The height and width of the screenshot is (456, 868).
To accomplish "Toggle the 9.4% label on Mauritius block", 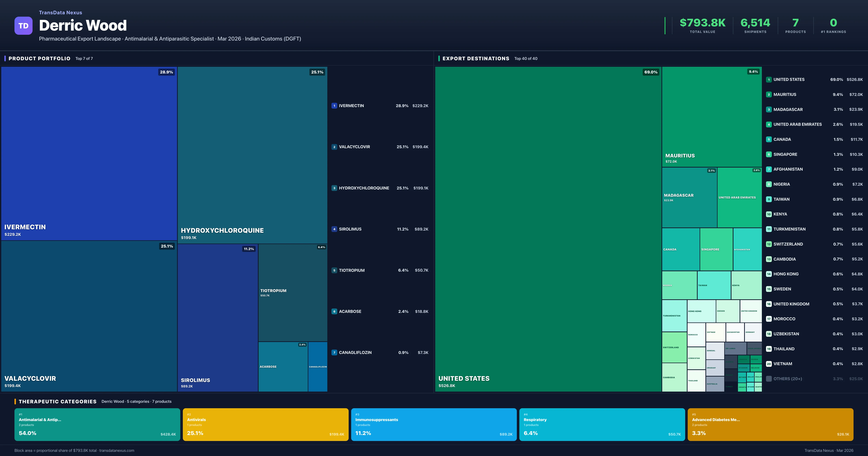I will (753, 71).
